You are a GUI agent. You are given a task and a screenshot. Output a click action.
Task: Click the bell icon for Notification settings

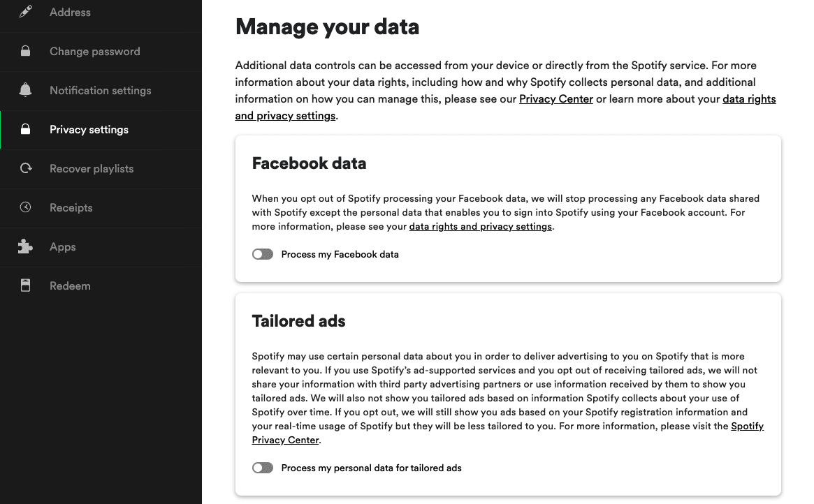click(x=26, y=90)
